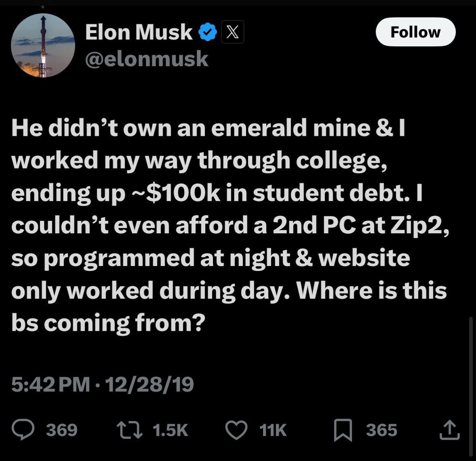Click the @elonmusk handle
476x461 pixels.
click(x=146, y=59)
